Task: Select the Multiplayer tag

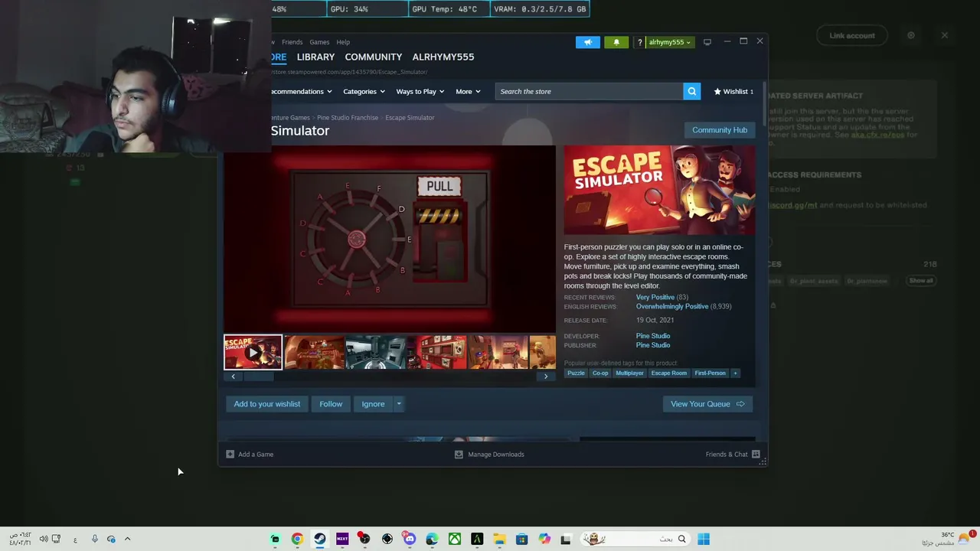Action: tap(629, 373)
